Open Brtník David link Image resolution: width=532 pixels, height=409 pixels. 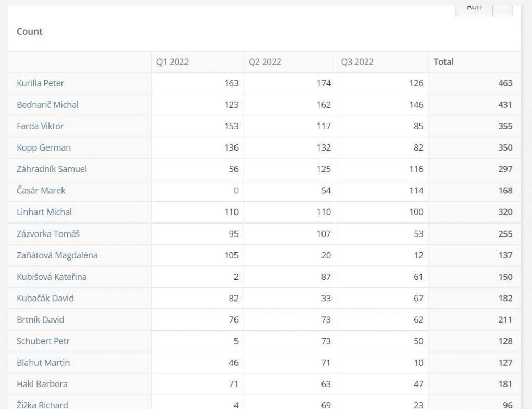click(40, 320)
